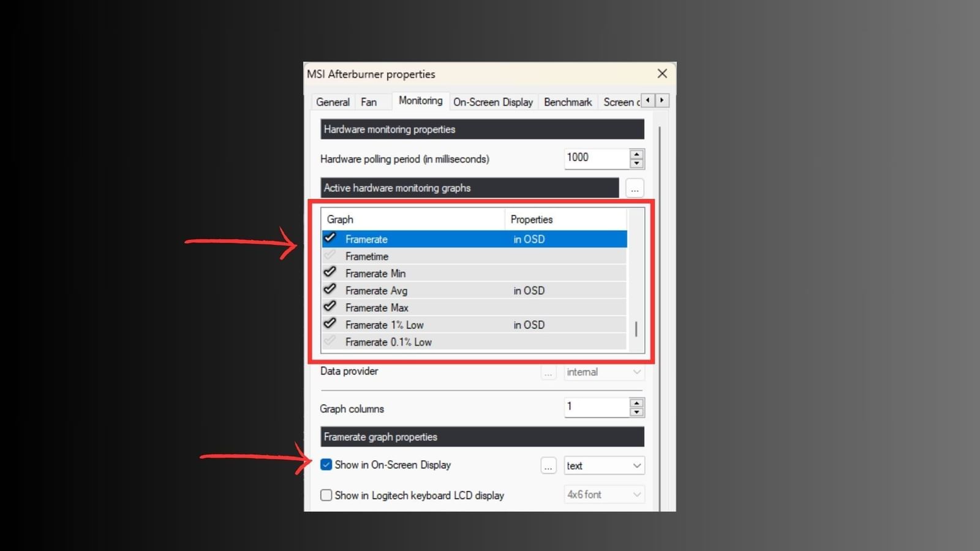Toggle the checkmark beside Framerate Max

tap(330, 307)
